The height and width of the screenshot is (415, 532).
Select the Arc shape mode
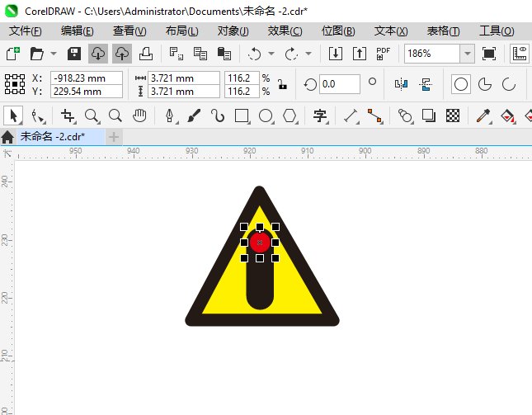(509, 84)
